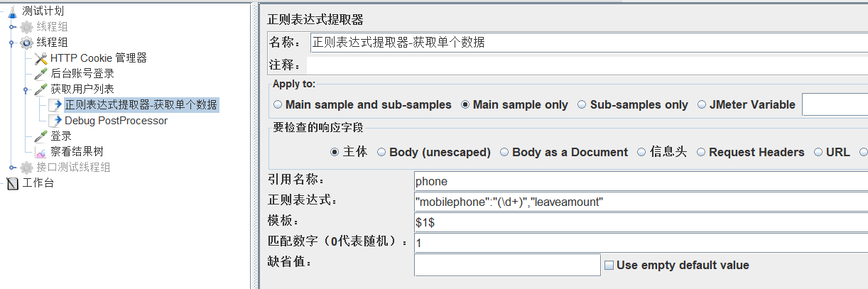The width and height of the screenshot is (868, 289).
Task: Click the 引用名称 phone text field
Action: tap(641, 181)
